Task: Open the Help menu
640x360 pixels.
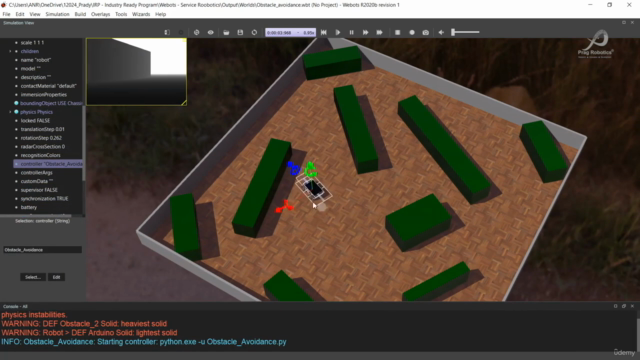Action: point(160,14)
